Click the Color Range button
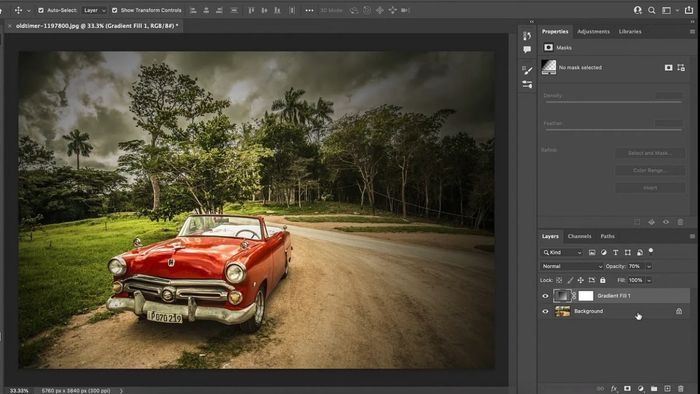 click(650, 170)
